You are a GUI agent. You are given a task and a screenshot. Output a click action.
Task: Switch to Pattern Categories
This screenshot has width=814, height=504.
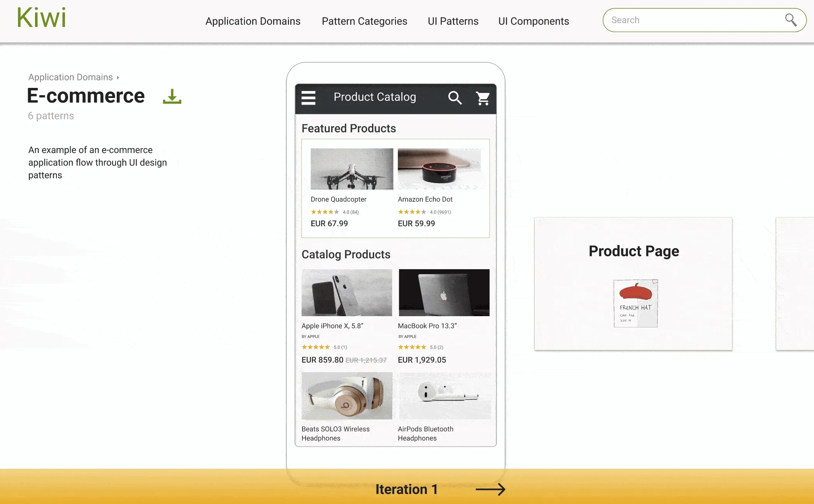364,21
